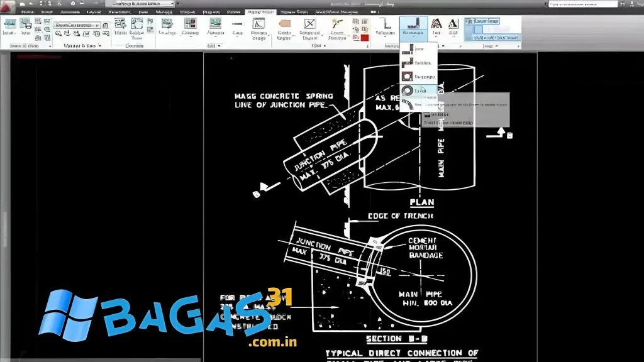
Task: Click the Rubber Sheet button in the Correlate panel
Action: [136, 28]
